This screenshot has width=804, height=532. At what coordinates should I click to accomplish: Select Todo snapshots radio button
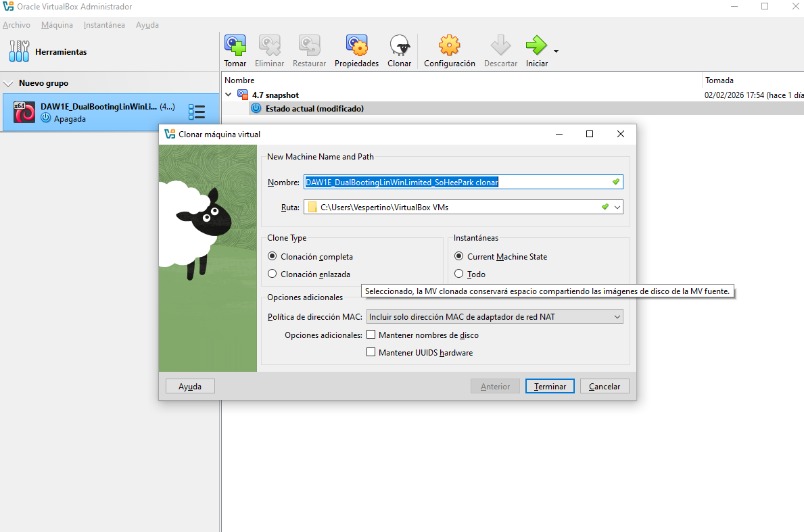point(459,274)
